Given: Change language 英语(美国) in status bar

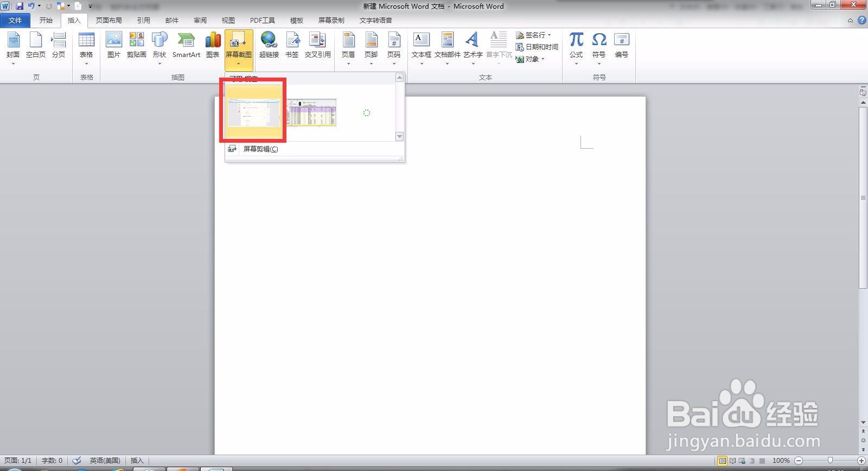Looking at the screenshot, I should click(105, 461).
